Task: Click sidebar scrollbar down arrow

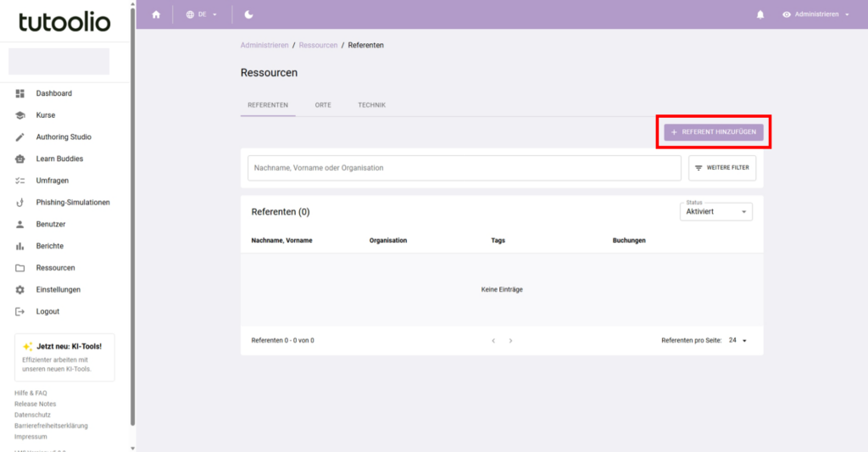Action: pos(132,448)
